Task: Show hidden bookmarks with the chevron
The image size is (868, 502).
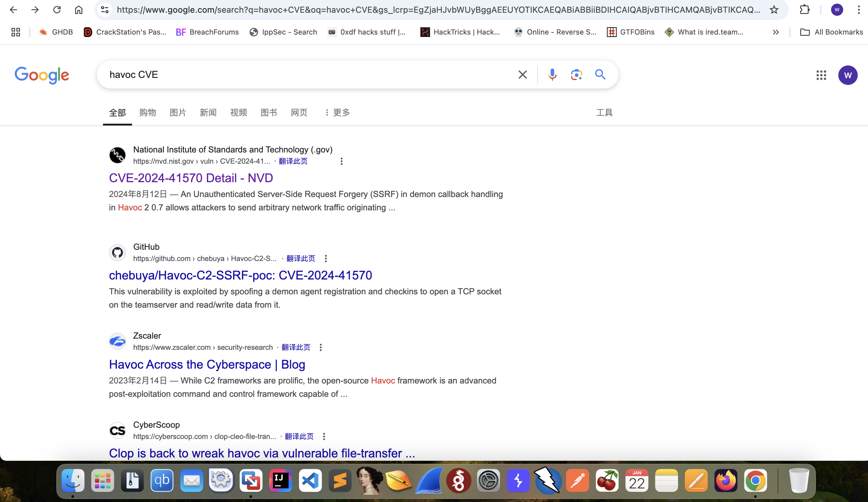Action: coord(776,32)
